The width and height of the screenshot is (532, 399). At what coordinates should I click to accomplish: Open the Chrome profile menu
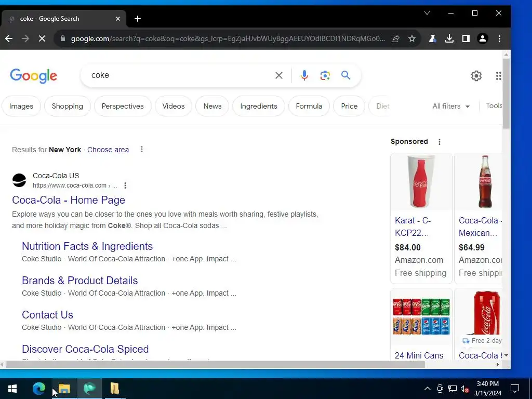click(483, 38)
